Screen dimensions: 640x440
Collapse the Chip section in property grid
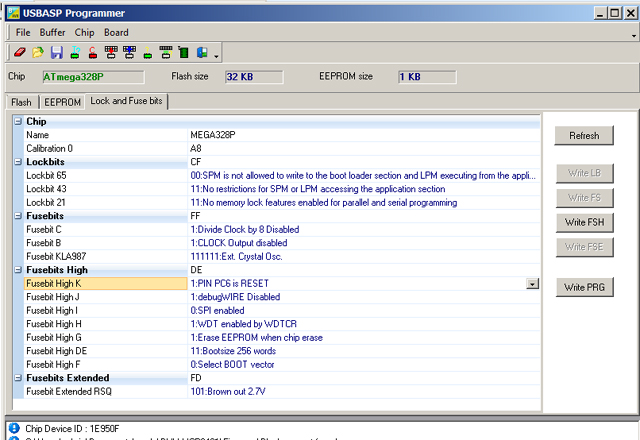coord(18,122)
